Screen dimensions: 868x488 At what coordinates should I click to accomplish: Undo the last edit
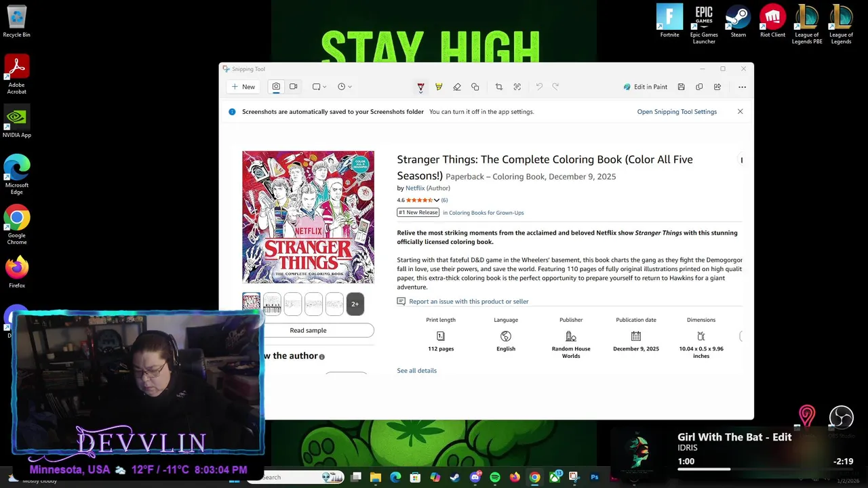539,87
